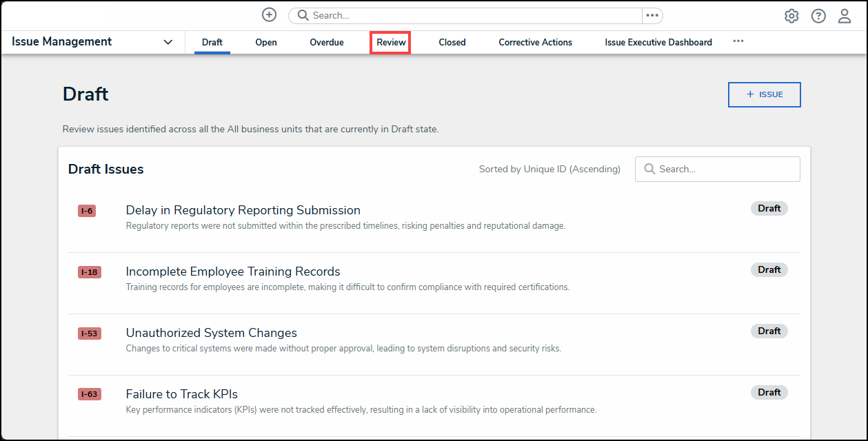
Task: Click the plus create-new icon in top bar
Action: (x=269, y=15)
